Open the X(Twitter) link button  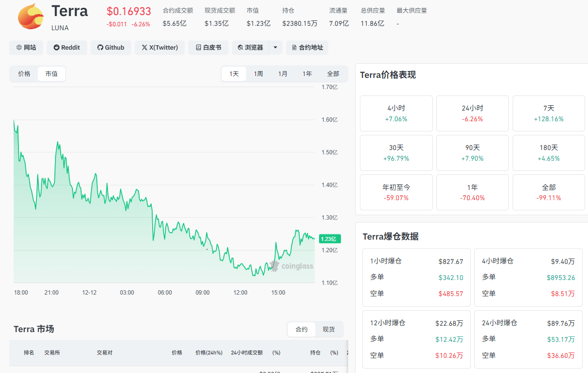point(160,47)
